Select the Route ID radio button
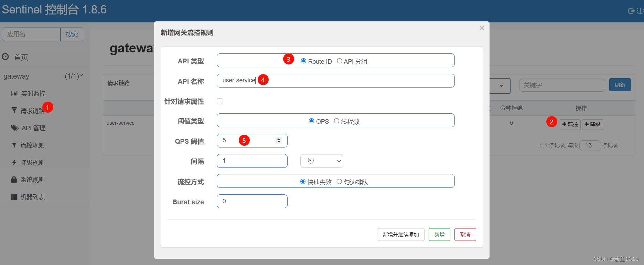This screenshot has width=644, height=265. pyautogui.click(x=303, y=61)
